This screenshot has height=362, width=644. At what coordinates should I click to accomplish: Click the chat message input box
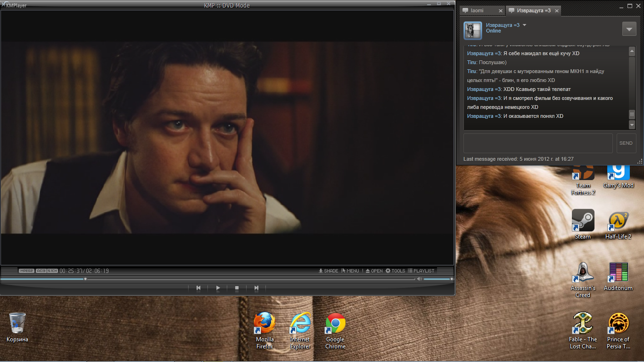(x=538, y=143)
